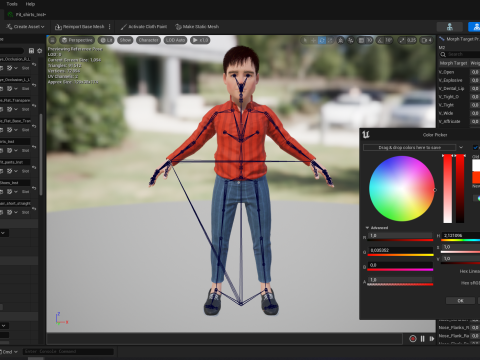Open the Character display menu
This screenshot has height=360, width=480.
point(148,40)
